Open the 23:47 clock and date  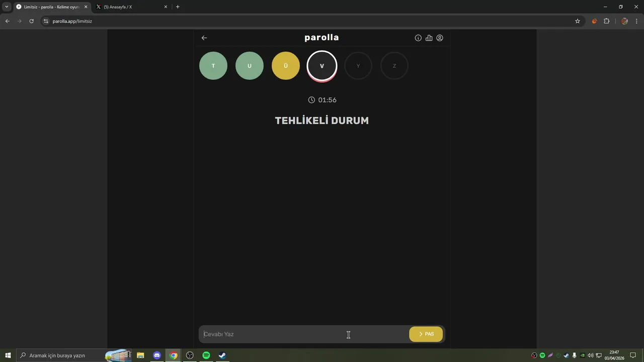point(614,355)
